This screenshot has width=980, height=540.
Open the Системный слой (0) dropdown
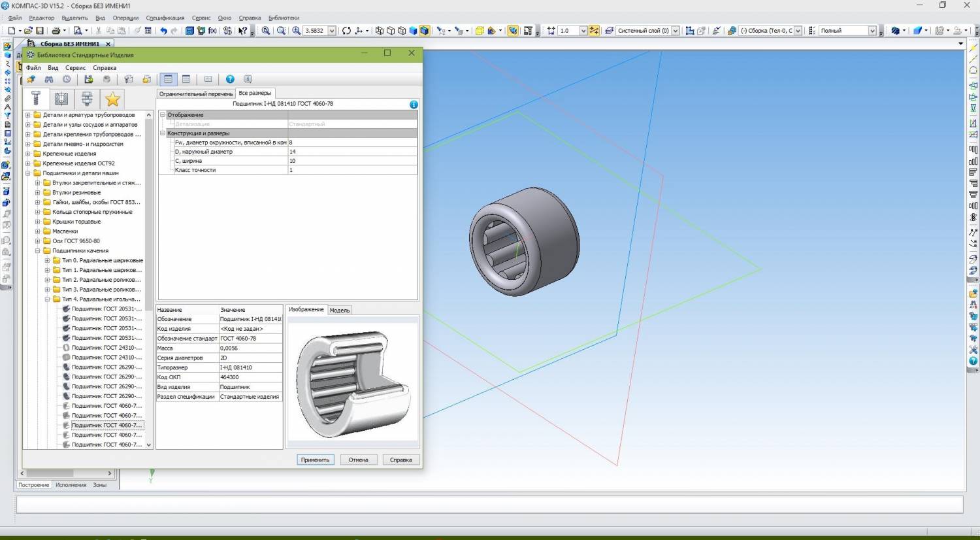[x=676, y=31]
